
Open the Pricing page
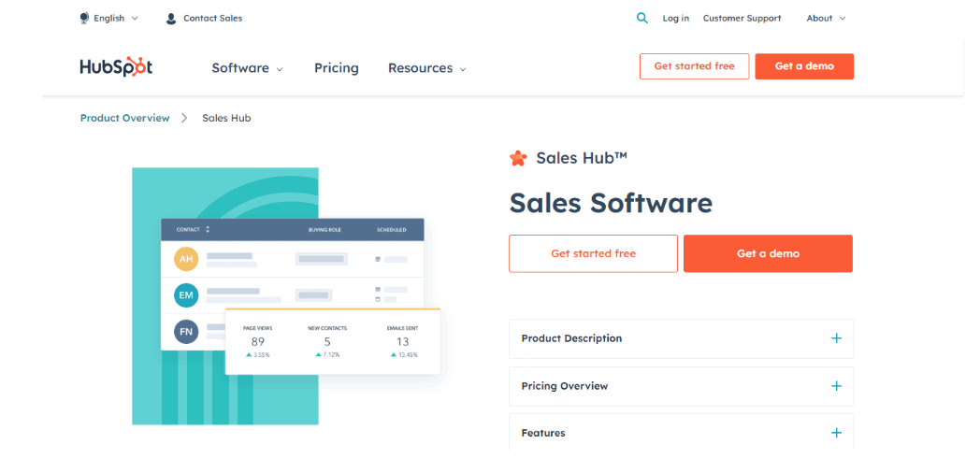337,67
